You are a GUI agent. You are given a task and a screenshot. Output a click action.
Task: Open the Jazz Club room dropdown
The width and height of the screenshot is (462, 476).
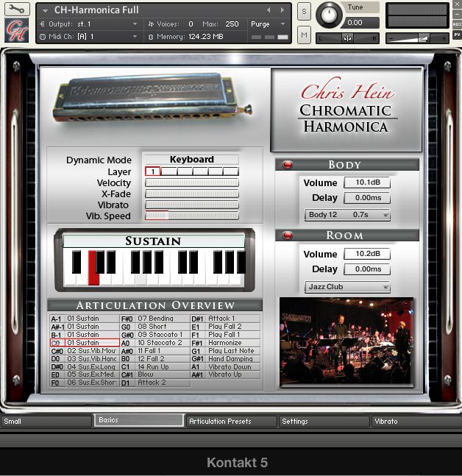tap(347, 287)
